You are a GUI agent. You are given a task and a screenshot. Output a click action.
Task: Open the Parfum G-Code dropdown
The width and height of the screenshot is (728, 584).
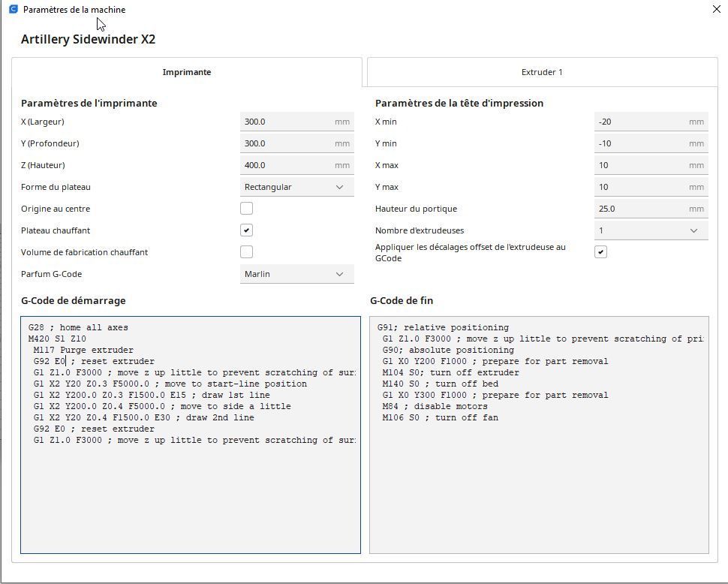click(x=297, y=274)
